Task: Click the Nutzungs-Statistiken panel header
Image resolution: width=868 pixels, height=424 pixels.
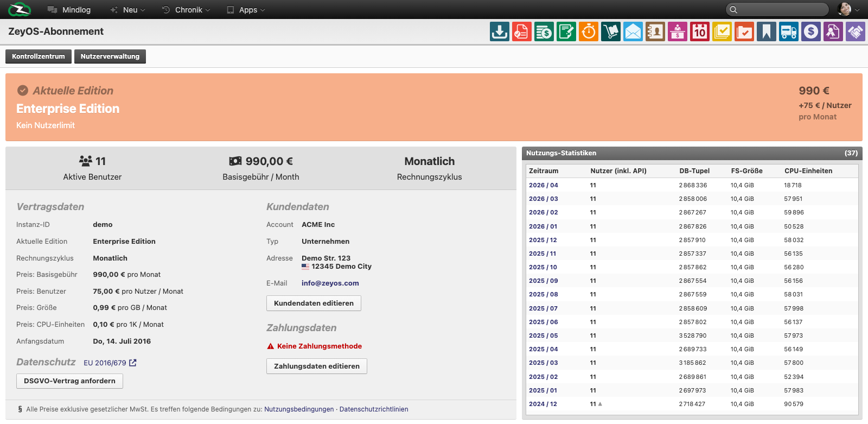Action: click(x=692, y=153)
